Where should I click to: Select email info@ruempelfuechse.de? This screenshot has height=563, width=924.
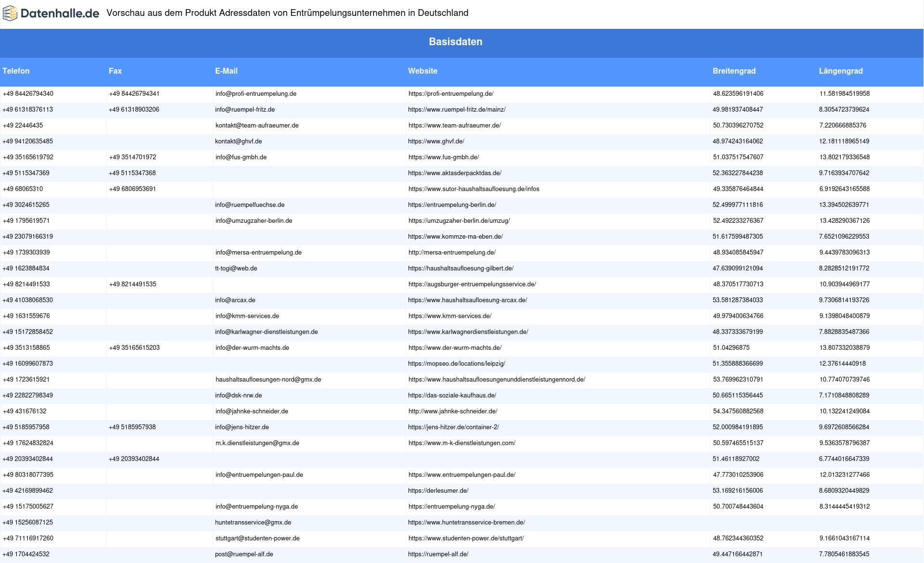(250, 205)
